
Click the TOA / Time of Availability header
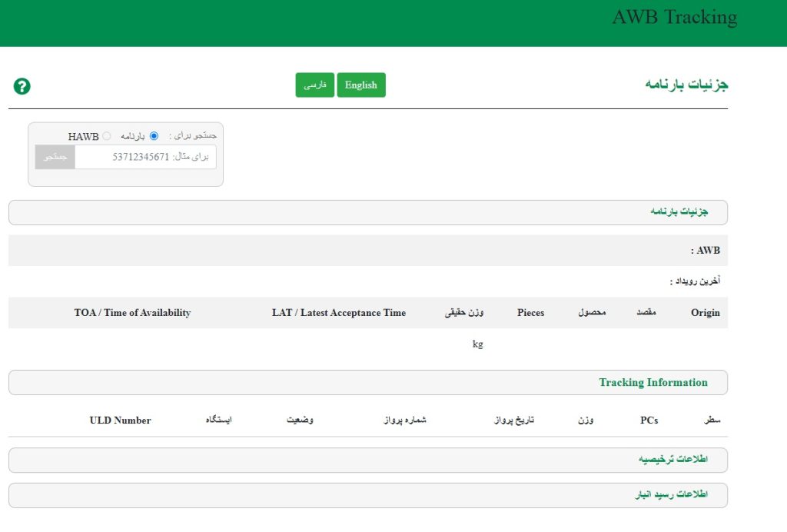132,313
